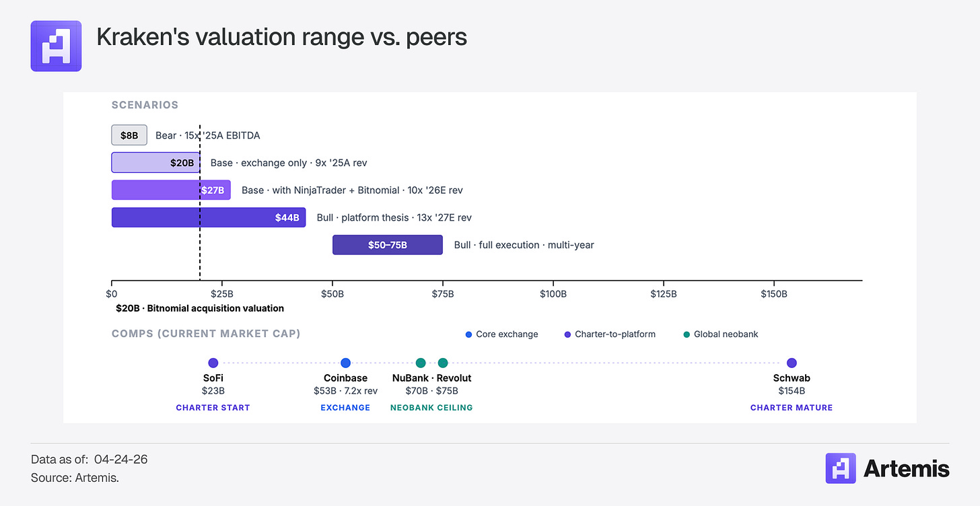Viewport: 980px width, 506px height.
Task: Click the Core exchange legend dot
Action: click(x=468, y=334)
